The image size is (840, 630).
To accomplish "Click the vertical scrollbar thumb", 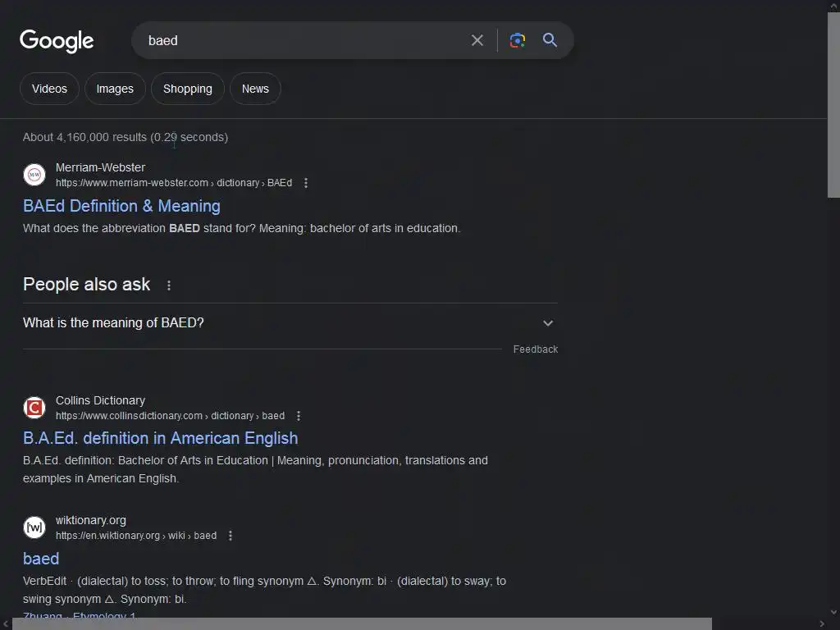I will [833, 104].
